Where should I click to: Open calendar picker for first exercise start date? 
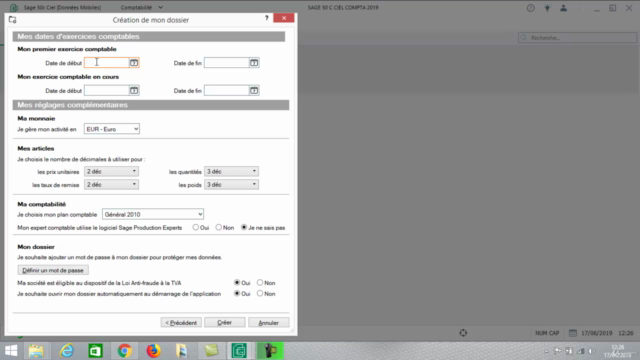[x=134, y=63]
